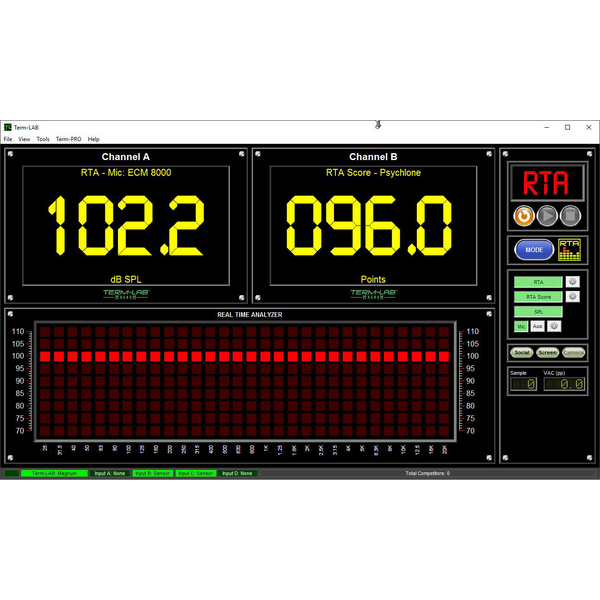The height and width of the screenshot is (600, 600).
Task: Open the Help menu
Action: coord(93,139)
